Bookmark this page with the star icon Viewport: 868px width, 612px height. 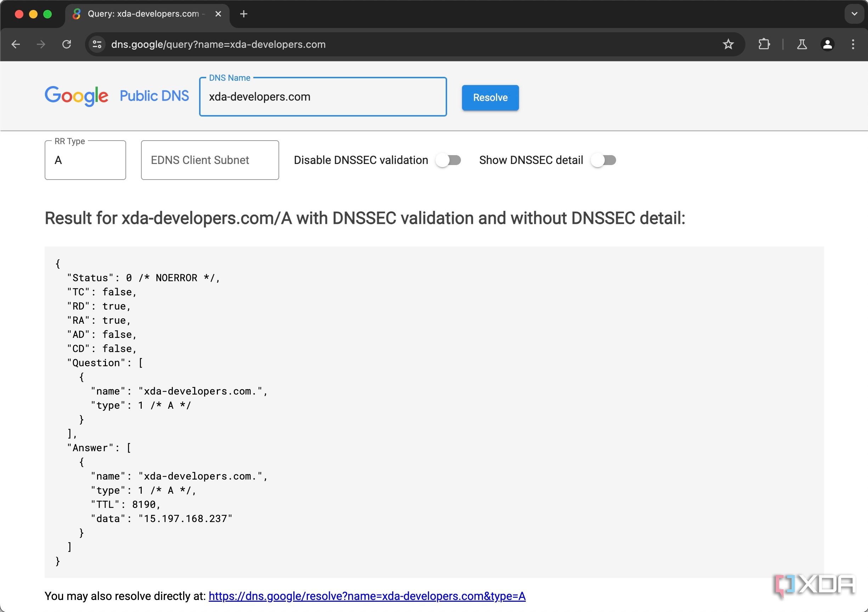(x=728, y=44)
